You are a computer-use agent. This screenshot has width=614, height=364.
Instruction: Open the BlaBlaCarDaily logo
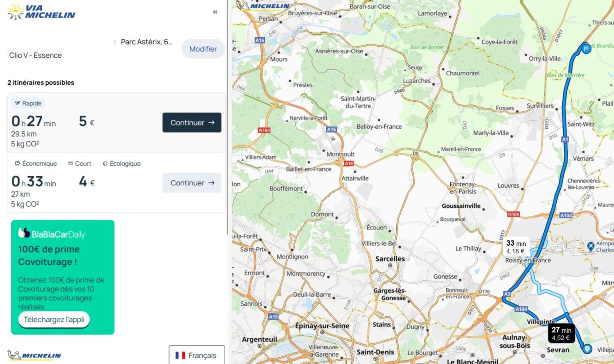pos(51,234)
